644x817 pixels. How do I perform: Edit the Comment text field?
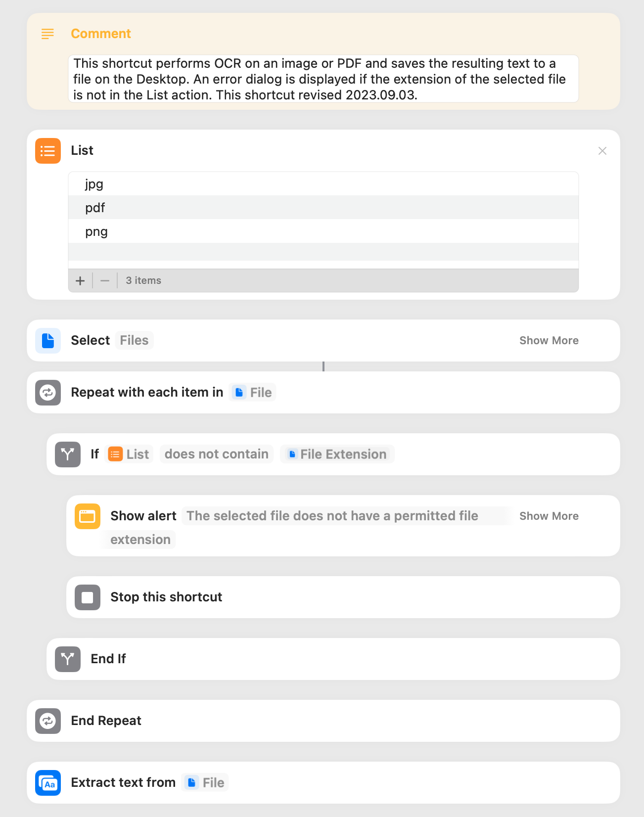click(323, 79)
